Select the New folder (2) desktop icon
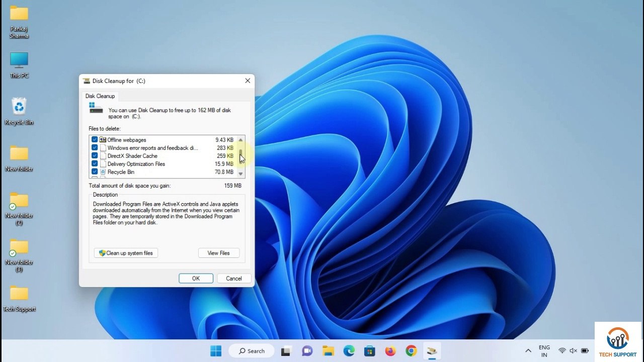Image resolution: width=644 pixels, height=362 pixels. pyautogui.click(x=19, y=208)
